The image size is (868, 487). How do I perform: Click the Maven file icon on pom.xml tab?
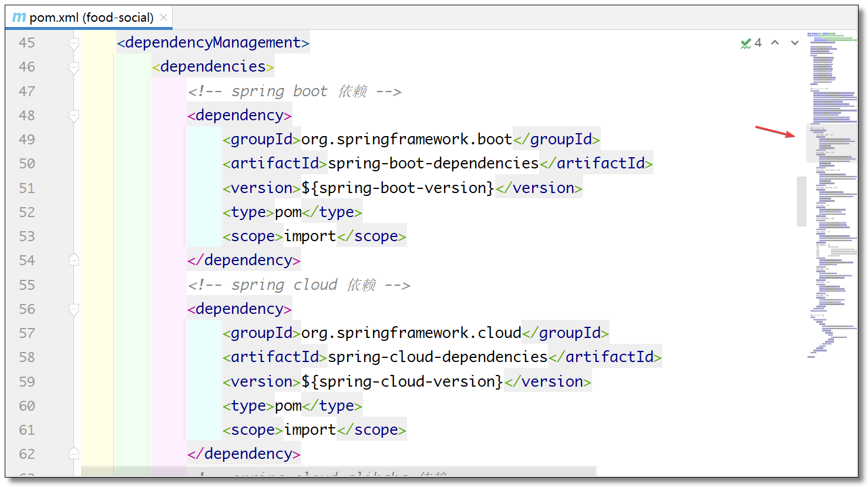[19, 18]
